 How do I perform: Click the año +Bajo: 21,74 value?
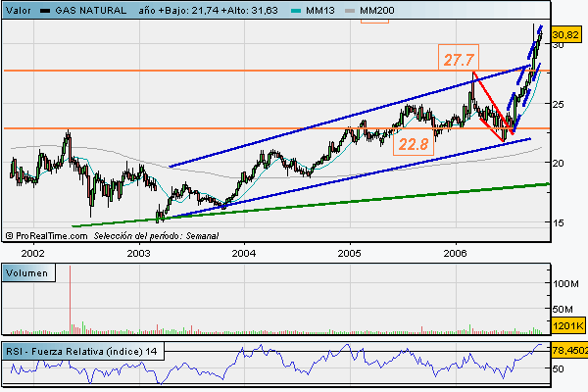pos(178,11)
